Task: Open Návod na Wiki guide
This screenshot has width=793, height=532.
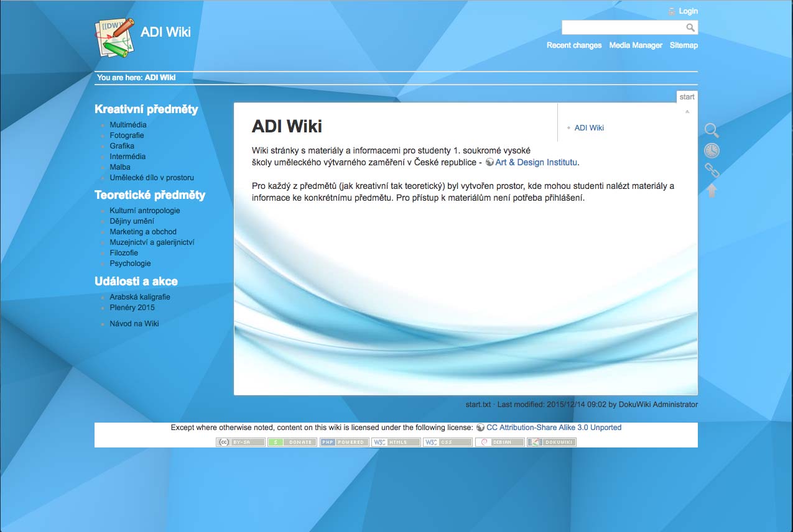Action: 134,324
